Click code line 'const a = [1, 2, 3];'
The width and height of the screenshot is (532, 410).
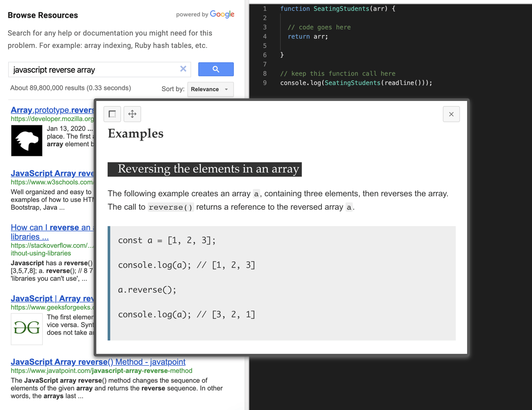click(x=167, y=240)
